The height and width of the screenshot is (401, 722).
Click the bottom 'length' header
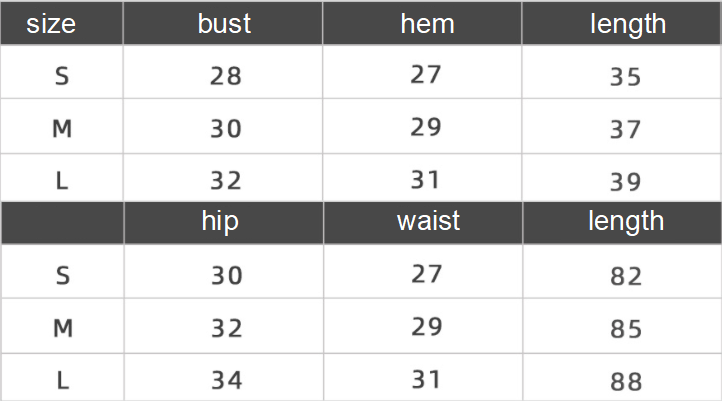pos(626,222)
